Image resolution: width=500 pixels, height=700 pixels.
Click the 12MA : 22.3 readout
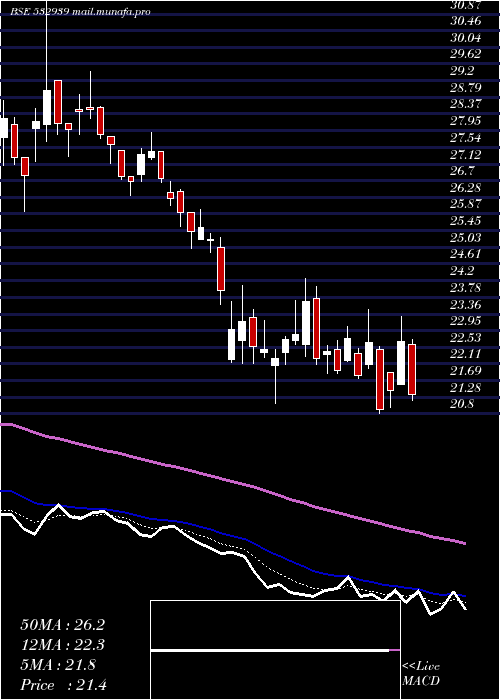[x=62, y=645]
